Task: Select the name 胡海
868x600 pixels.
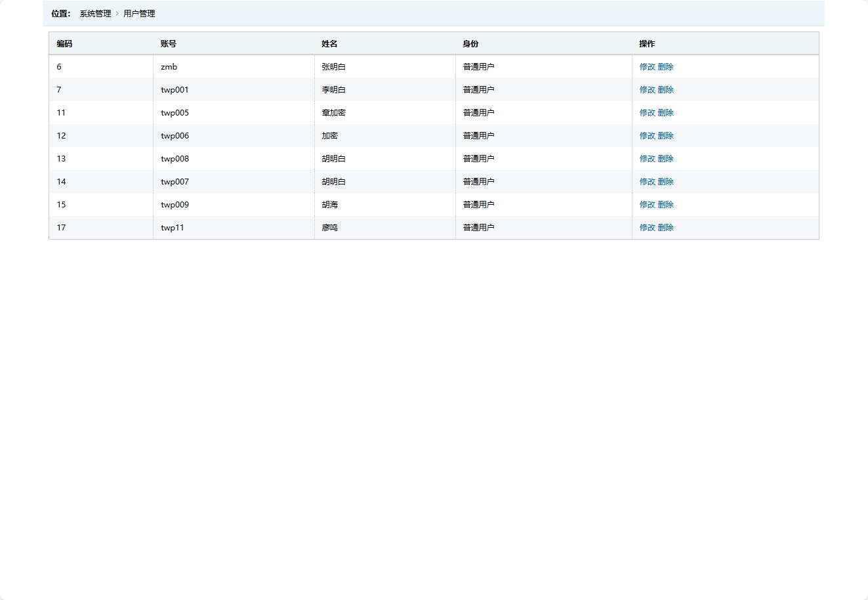Action: [329, 205]
